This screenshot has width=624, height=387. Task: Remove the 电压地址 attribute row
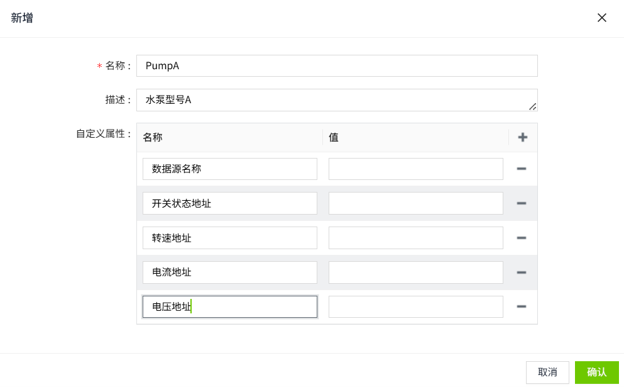(521, 307)
